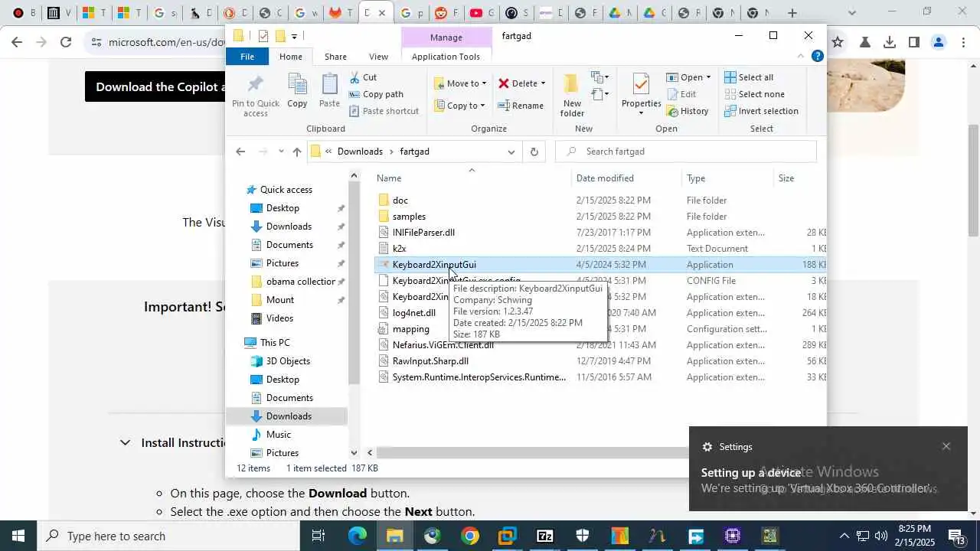This screenshot has width=980, height=551.
Task: Open Microsoft Edge from taskbar
Action: 358,536
